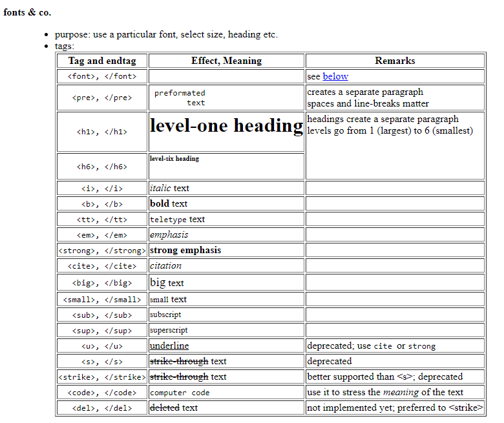Viewport: 504px width, 423px height.
Task: Click the <pre>, </pre> tag cell
Action: click(x=102, y=98)
